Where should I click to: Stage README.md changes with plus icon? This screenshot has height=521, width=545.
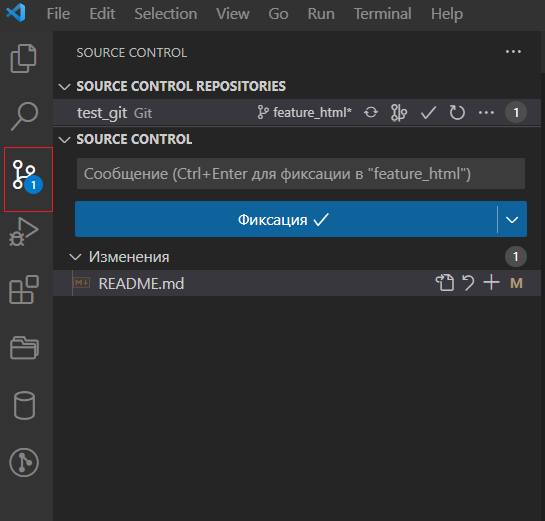point(491,282)
